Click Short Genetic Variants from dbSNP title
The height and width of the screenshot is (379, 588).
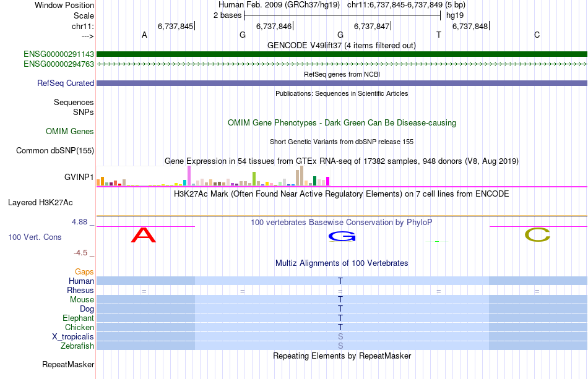342,142
